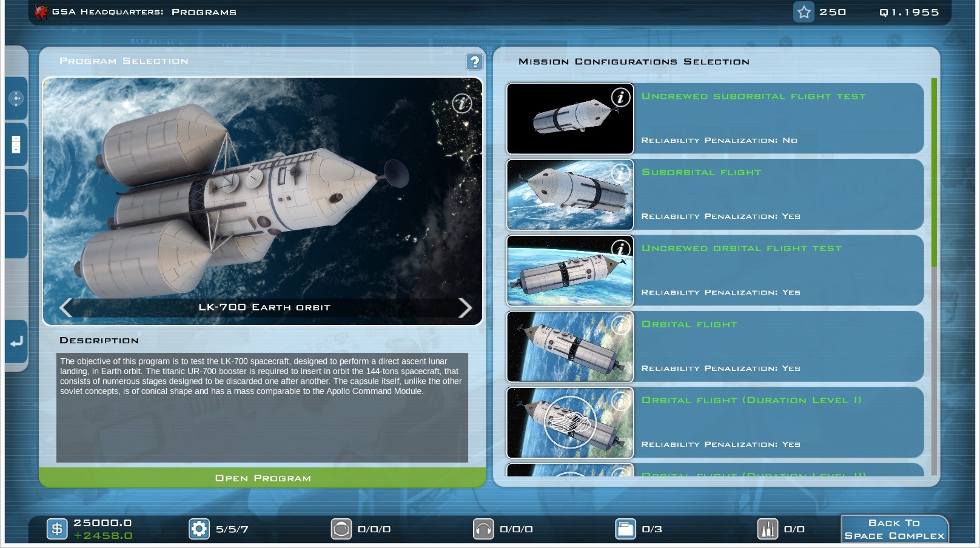Open info icon on LK-700 program image
This screenshot has width=980, height=548.
(x=462, y=104)
